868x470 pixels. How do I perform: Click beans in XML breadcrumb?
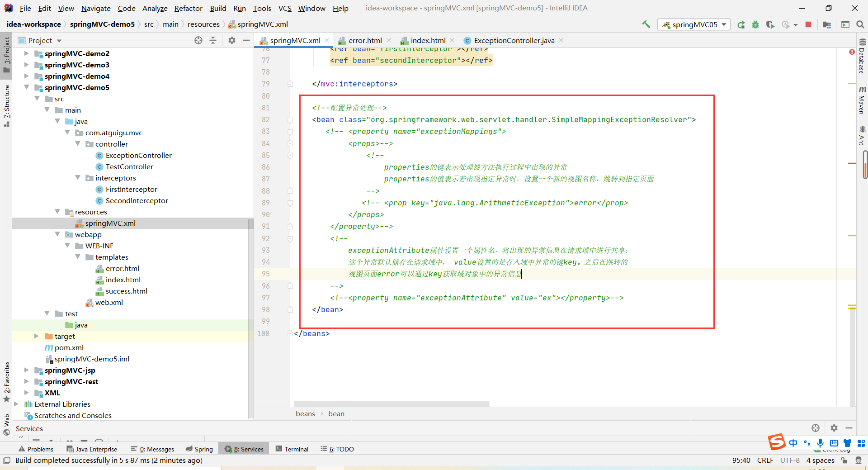pos(305,413)
